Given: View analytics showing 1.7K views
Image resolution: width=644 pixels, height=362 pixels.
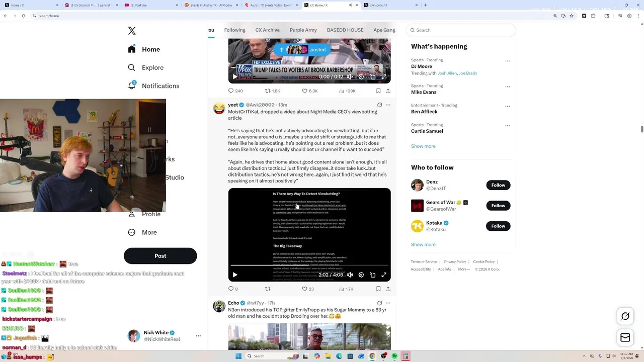Looking at the screenshot, I should click(x=346, y=289).
